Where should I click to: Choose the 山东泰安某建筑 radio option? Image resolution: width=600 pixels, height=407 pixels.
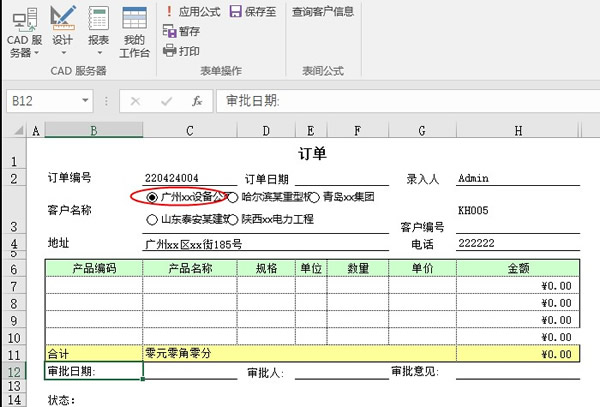coord(152,219)
